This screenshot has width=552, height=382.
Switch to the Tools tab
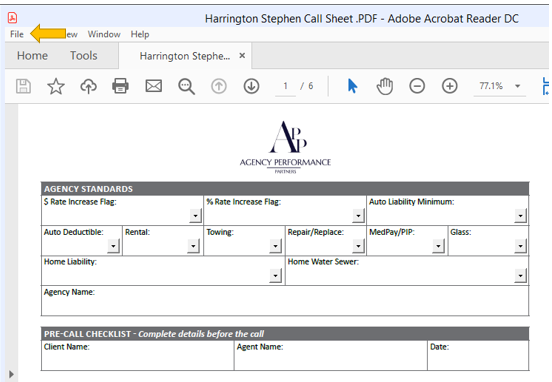coord(83,56)
